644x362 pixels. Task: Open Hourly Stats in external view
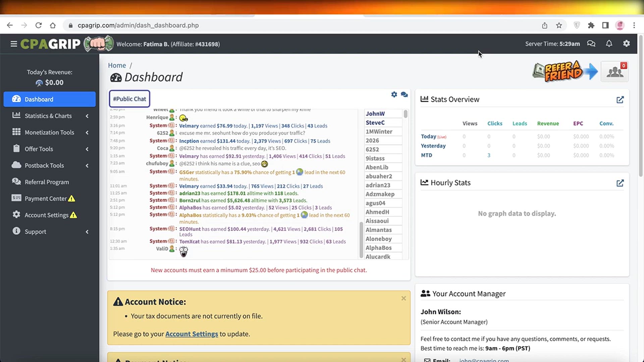click(x=620, y=183)
